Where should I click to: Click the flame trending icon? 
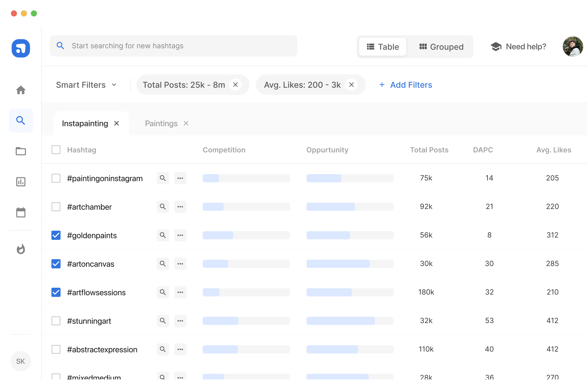coord(21,249)
